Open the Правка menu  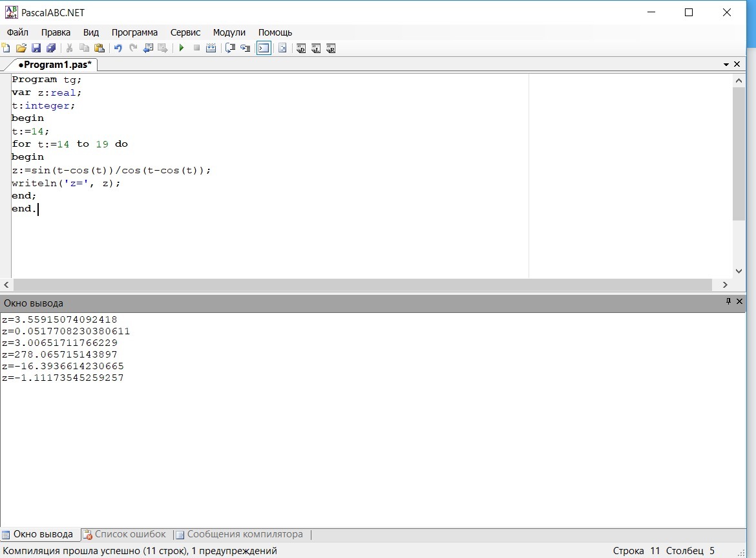pyautogui.click(x=56, y=32)
